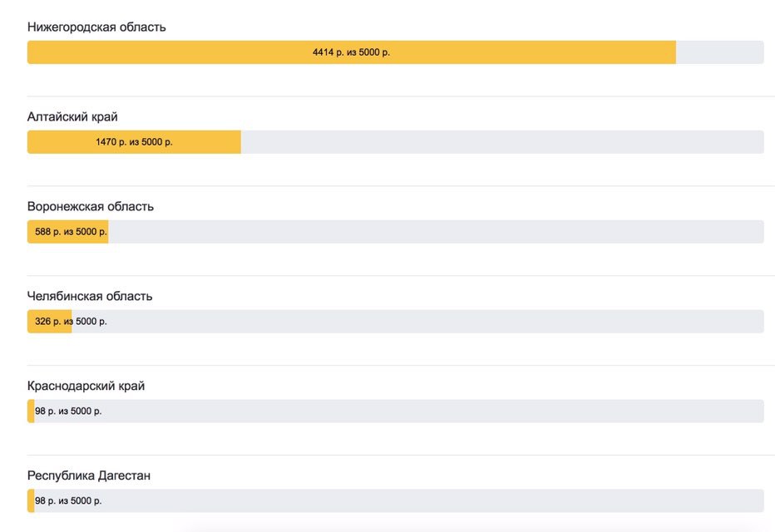Click the small yellow fill of Краснодарский край bar

coord(31,411)
